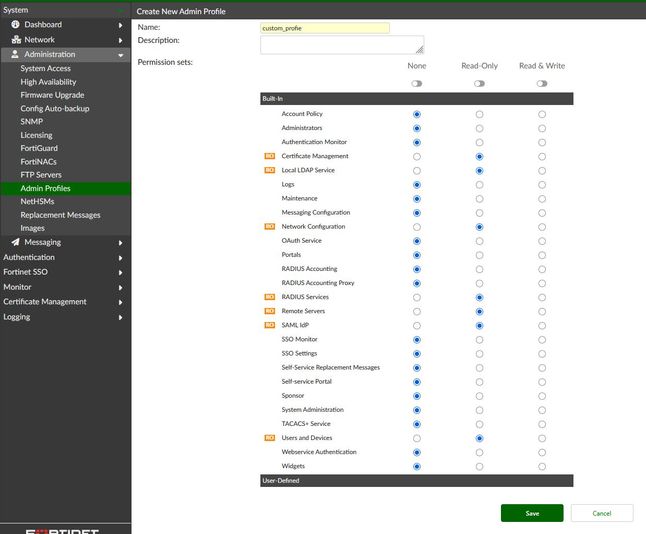The height and width of the screenshot is (534, 646).
Task: Click the Dashboard gauge icon
Action: coord(16,24)
